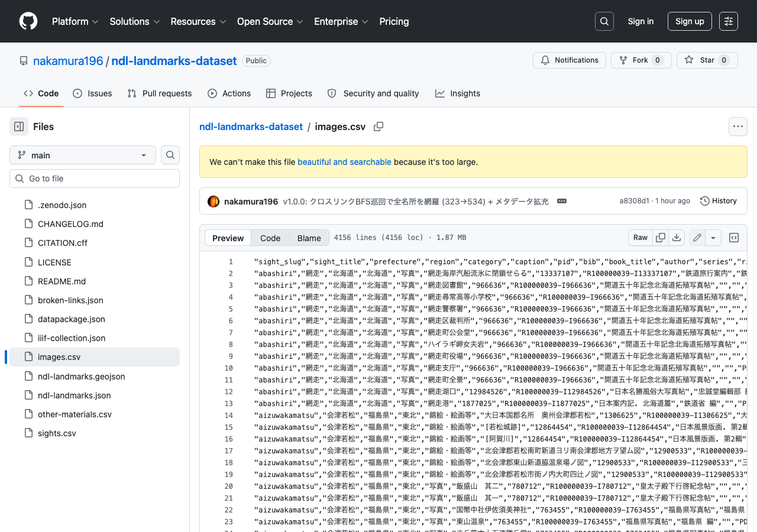
Task: Open the Pull requests tab
Action: pos(160,93)
